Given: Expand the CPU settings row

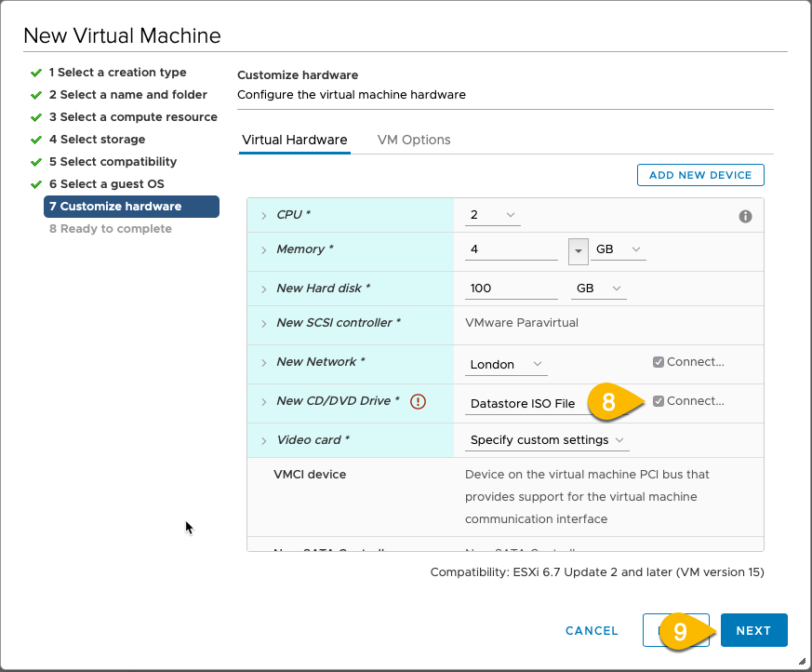Looking at the screenshot, I should (263, 216).
